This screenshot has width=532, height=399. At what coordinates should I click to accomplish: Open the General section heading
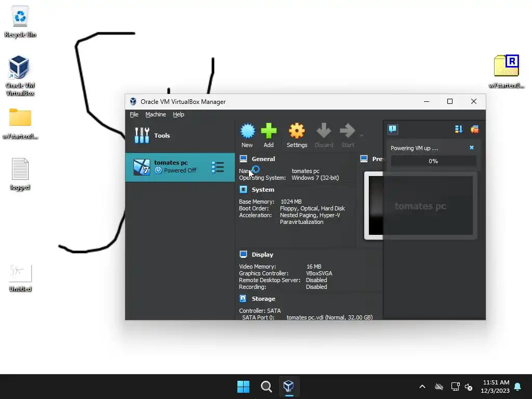(263, 159)
